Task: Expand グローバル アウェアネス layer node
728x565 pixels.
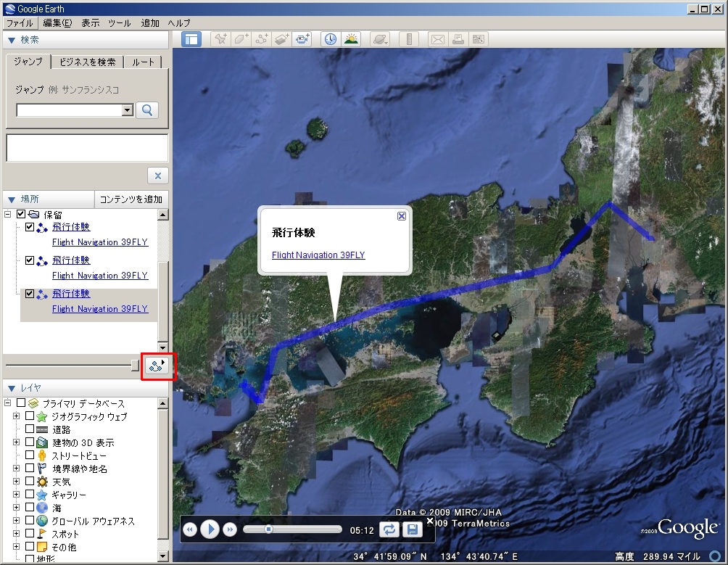Action: click(16, 521)
